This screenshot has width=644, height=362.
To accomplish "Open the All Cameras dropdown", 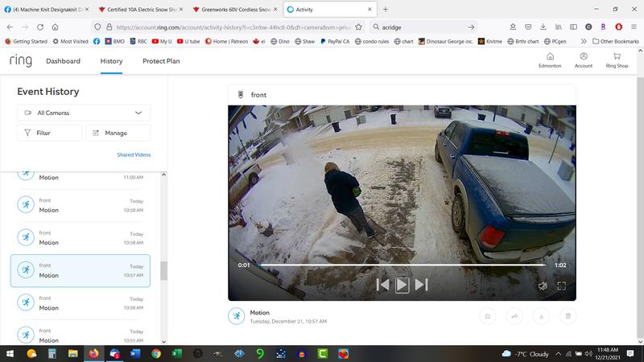I will click(84, 113).
